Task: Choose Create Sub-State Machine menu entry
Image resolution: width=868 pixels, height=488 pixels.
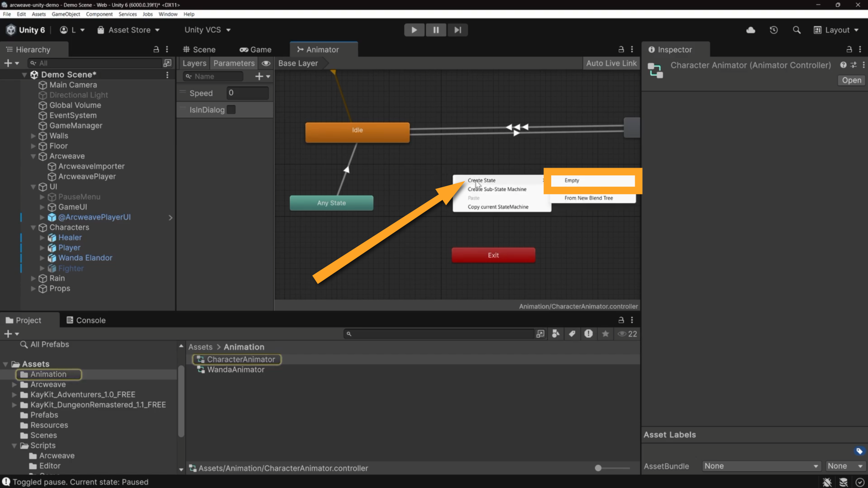Action: [497, 189]
